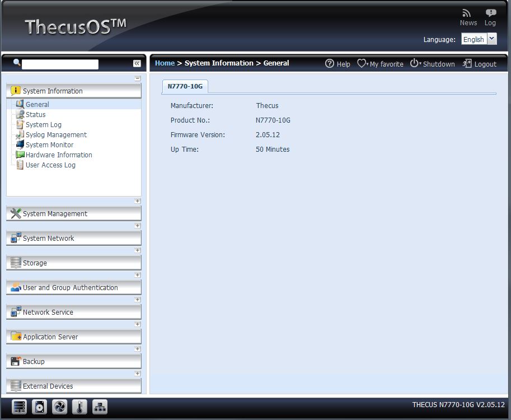Image resolution: width=511 pixels, height=420 pixels.
Task: Click the System Log notepad icon
Action: (x=20, y=124)
